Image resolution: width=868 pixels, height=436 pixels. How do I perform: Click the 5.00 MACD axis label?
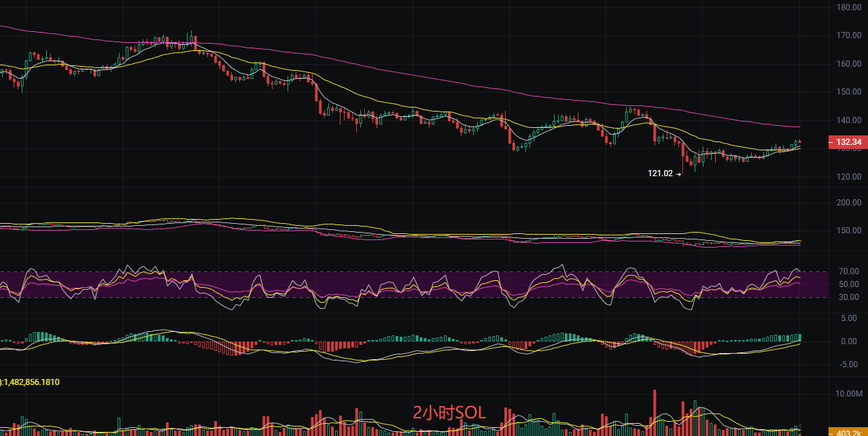(x=849, y=318)
